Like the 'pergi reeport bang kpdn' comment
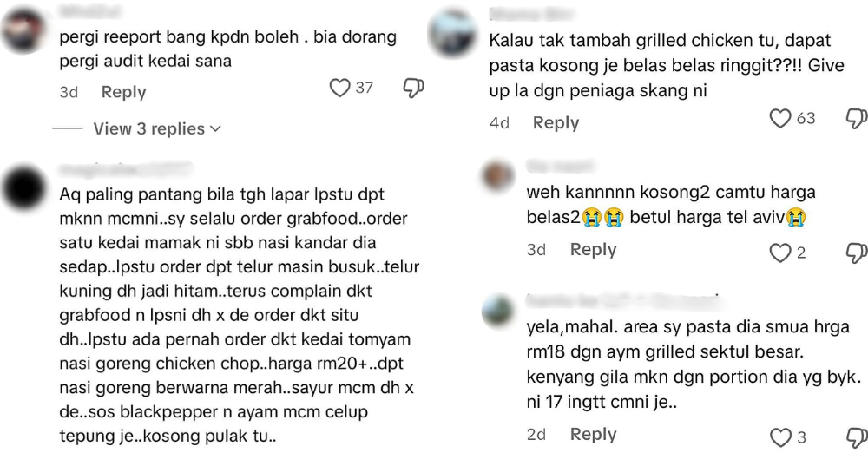Screen dimensions: 868x453 pos(339,88)
